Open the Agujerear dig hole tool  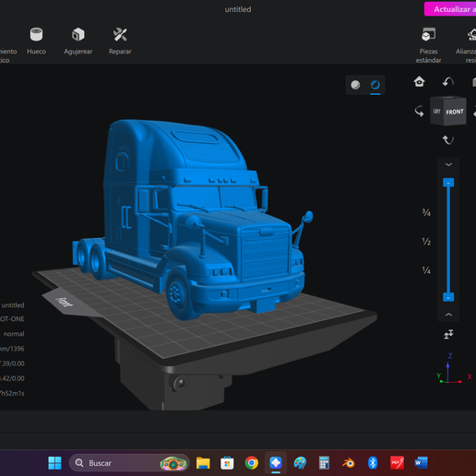[78, 41]
